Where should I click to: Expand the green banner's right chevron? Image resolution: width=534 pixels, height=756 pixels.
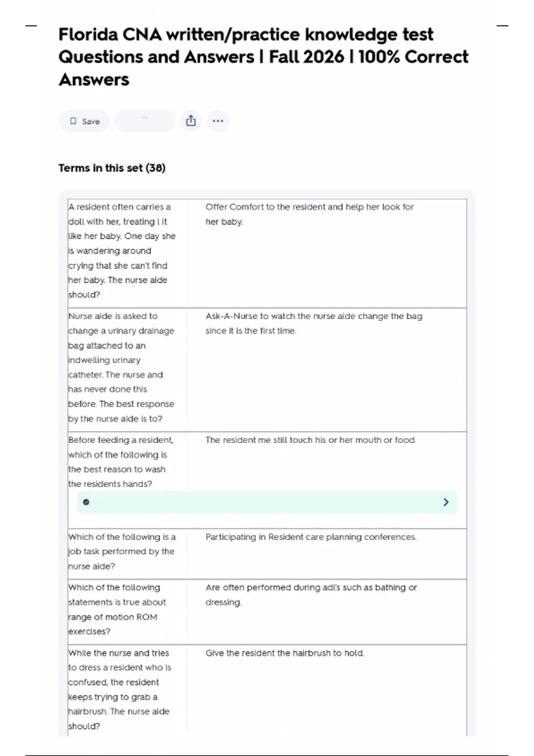(446, 502)
